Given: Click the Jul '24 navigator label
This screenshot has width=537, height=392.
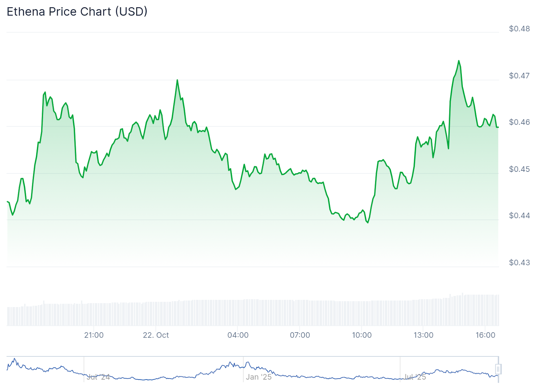Looking at the screenshot, I should pos(98,377).
